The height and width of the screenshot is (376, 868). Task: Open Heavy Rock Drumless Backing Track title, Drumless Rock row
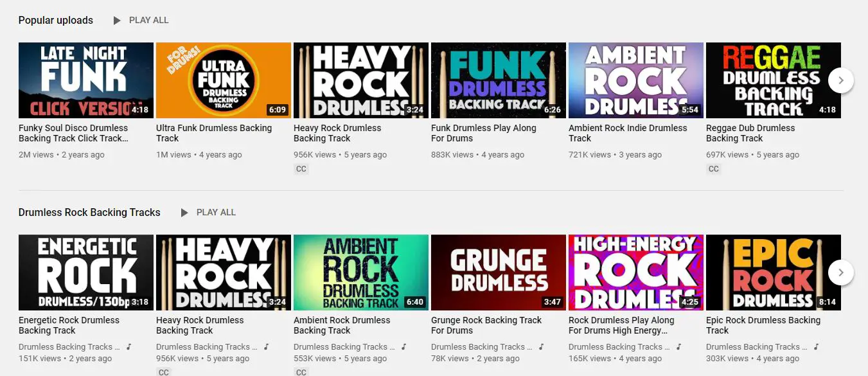point(200,325)
